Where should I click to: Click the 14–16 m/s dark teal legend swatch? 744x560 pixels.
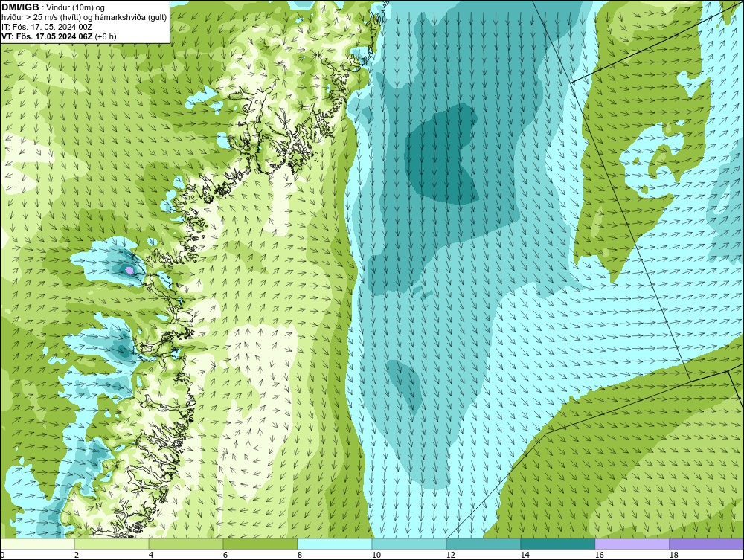coord(557,544)
